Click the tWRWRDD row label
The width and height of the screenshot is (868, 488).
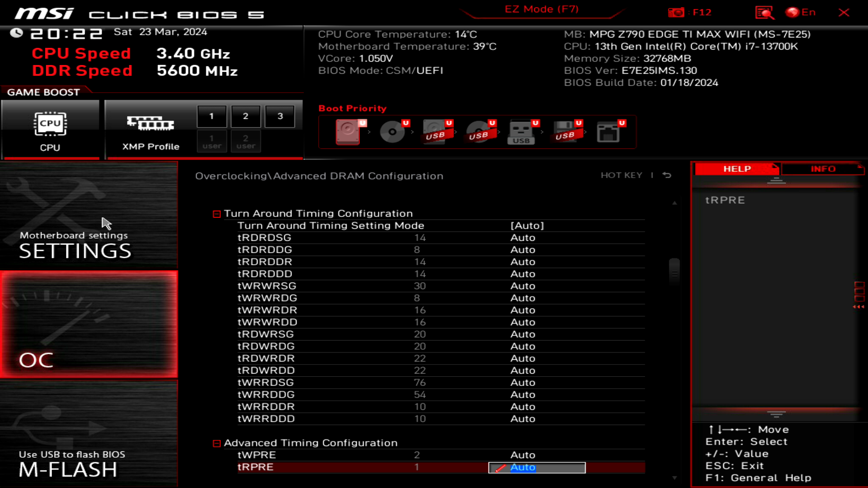(x=267, y=322)
